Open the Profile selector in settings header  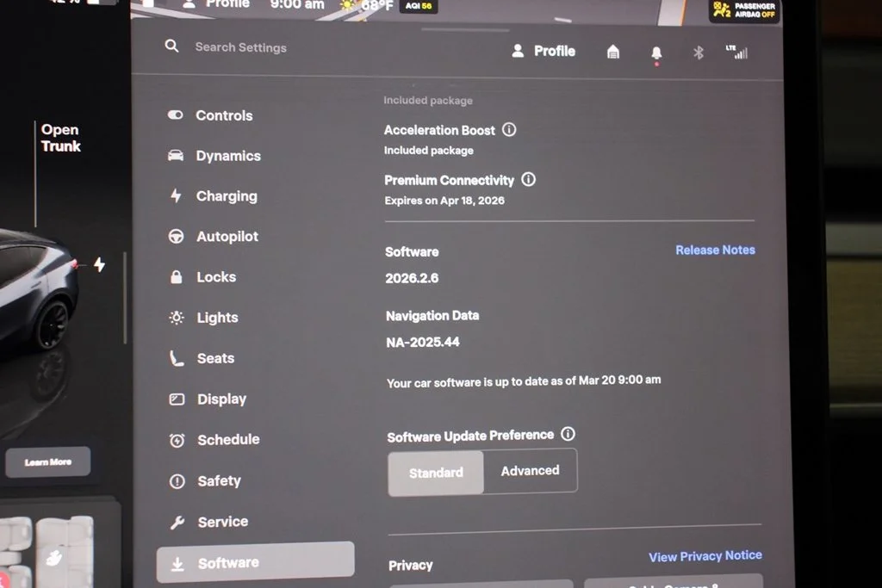click(x=543, y=51)
